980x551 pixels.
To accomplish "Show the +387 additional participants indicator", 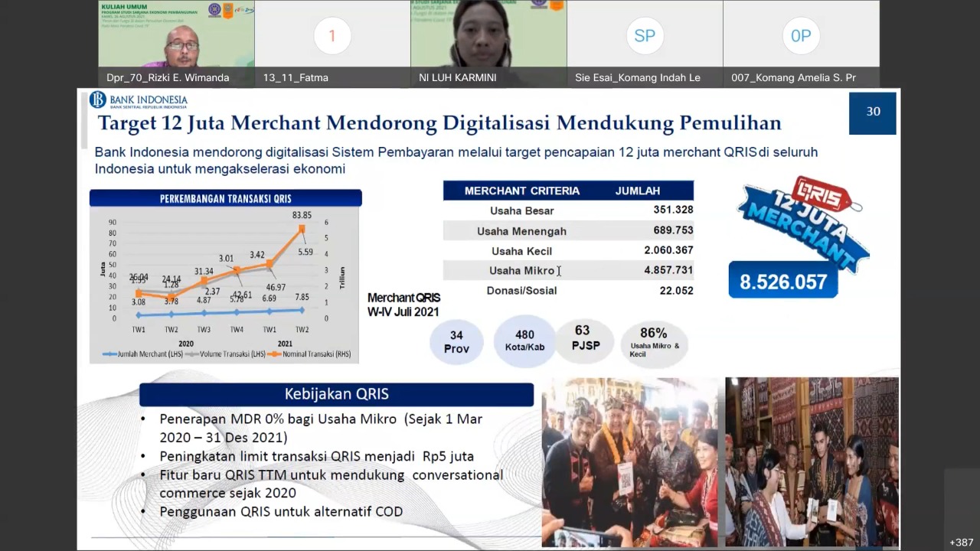I will (960, 542).
